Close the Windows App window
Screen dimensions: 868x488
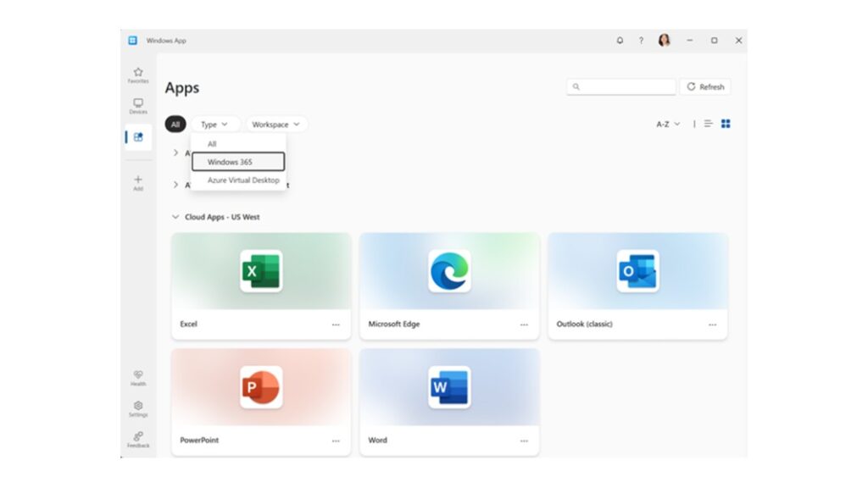click(x=738, y=41)
